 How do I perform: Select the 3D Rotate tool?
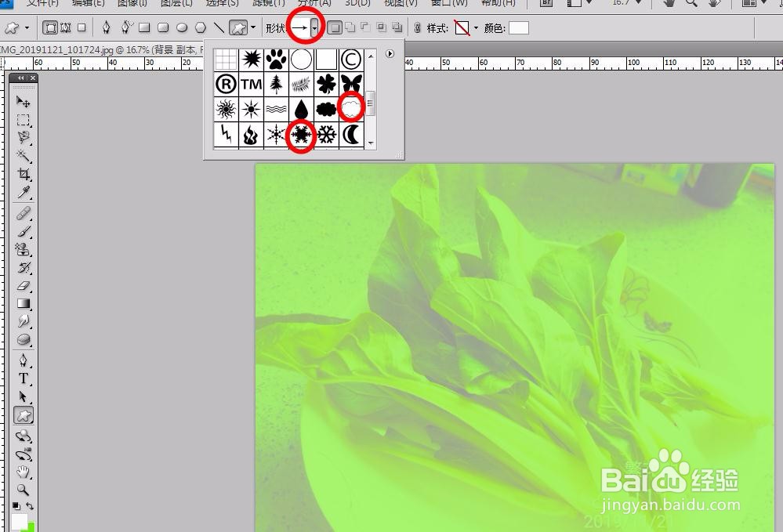pyautogui.click(x=23, y=436)
